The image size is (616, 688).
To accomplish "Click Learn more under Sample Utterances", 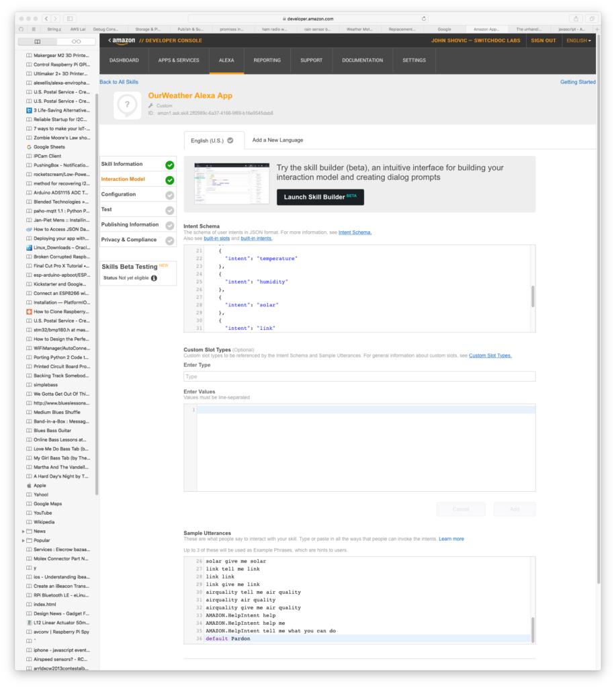I will [x=451, y=540].
